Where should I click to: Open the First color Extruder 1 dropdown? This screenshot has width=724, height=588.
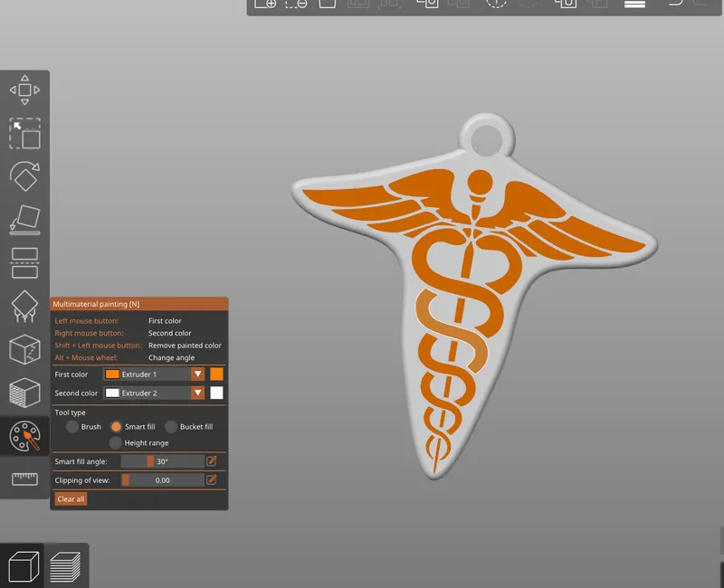[154, 375]
